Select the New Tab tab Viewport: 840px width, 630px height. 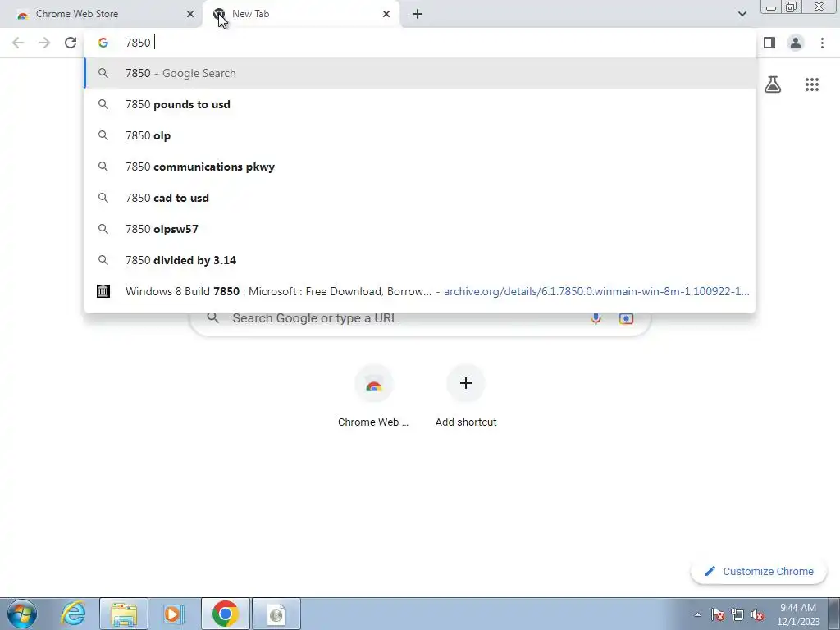tap(300, 14)
